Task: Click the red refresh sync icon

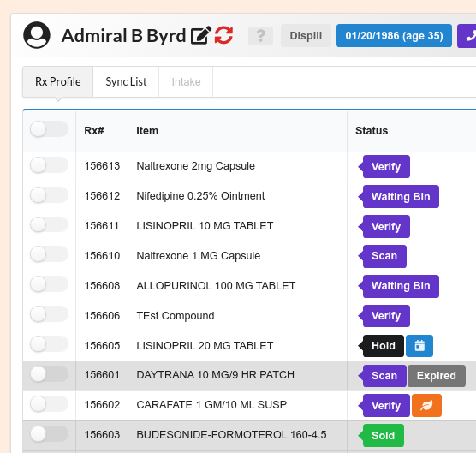Action: [x=223, y=35]
